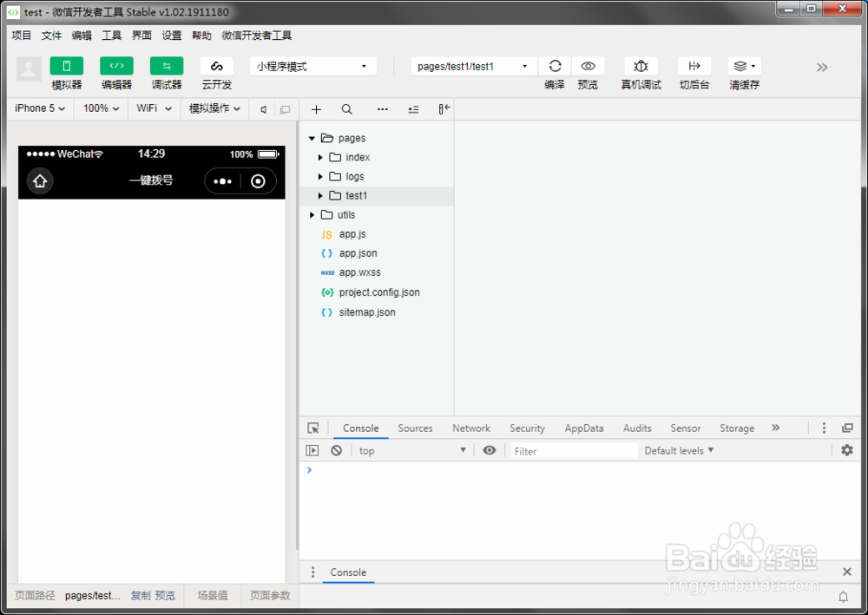Open the 工具 menu

click(x=111, y=36)
